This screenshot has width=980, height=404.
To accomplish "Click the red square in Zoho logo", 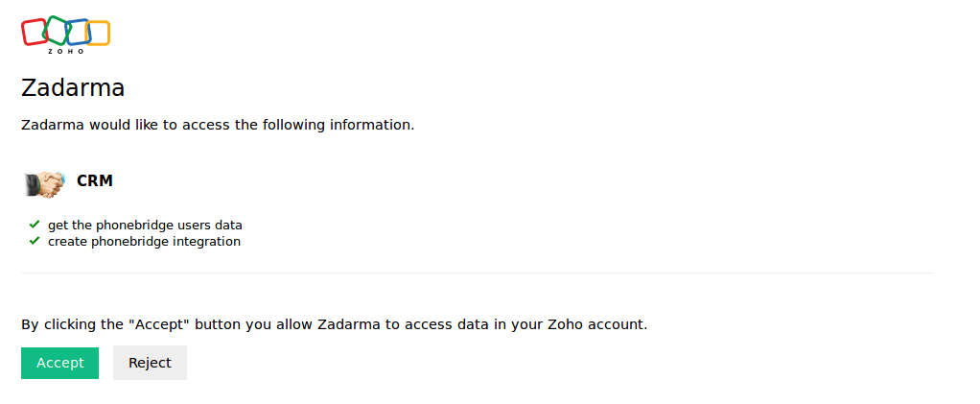I will click(x=35, y=32).
